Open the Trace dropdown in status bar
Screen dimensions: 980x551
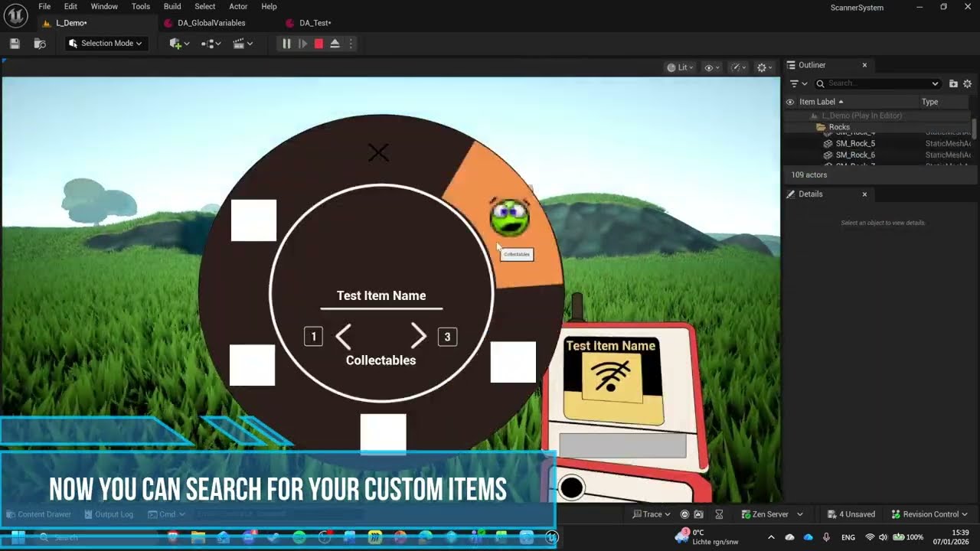pos(652,514)
